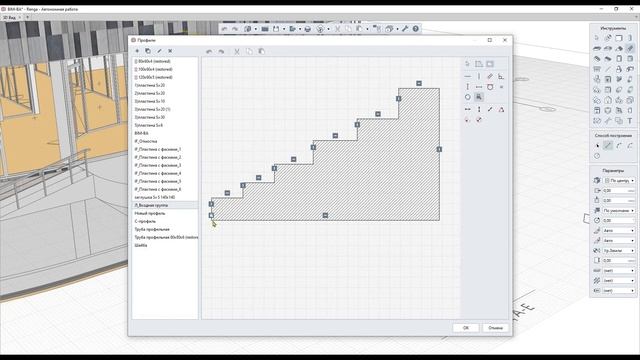Paste in Profiles dialog toolbar
The width and height of the screenshot is (640, 360).
[261, 51]
